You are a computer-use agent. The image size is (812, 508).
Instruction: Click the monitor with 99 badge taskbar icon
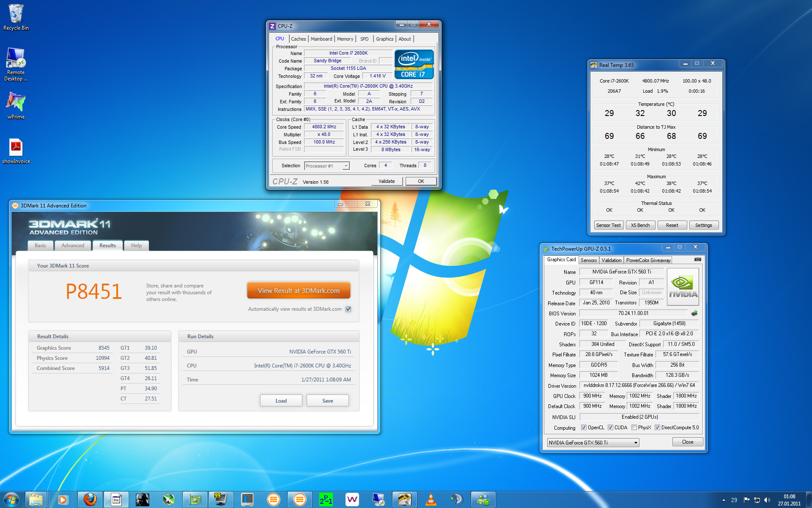pyautogui.click(x=220, y=500)
